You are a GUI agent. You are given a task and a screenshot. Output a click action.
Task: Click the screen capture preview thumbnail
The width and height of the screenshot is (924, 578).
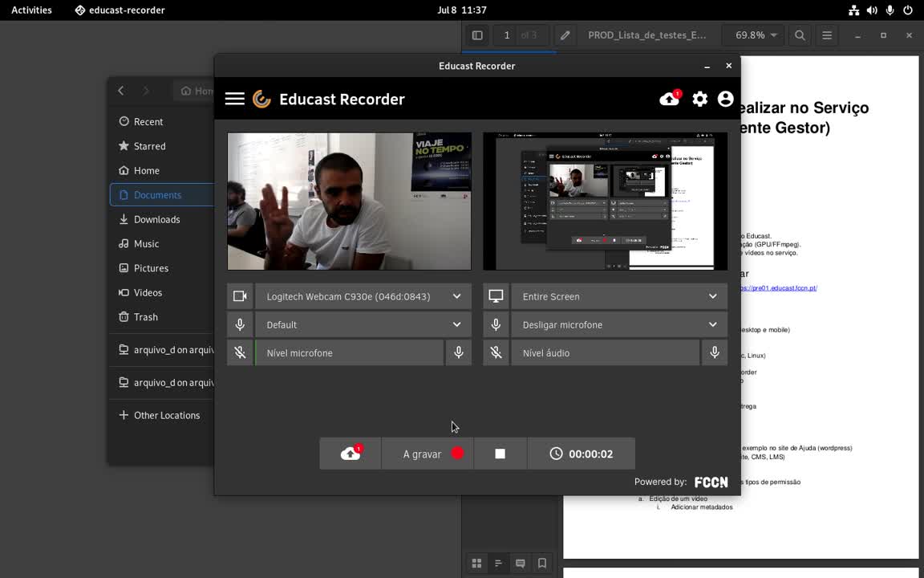606,201
